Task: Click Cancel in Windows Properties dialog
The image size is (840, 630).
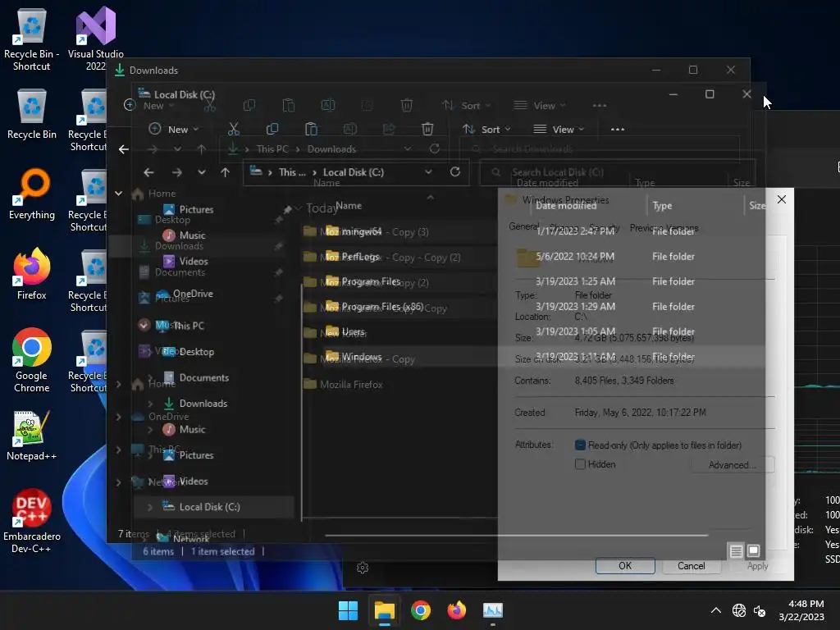Action: coord(691,566)
